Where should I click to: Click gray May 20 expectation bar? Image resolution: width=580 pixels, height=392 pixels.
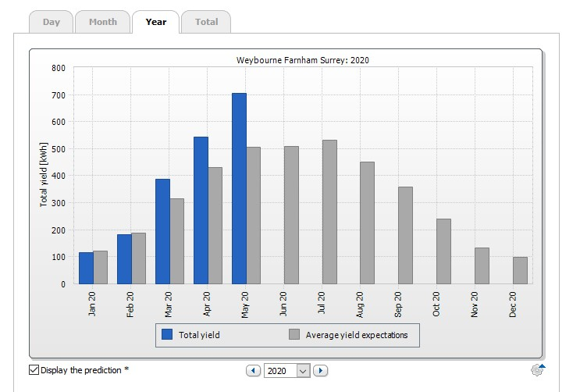(x=254, y=216)
